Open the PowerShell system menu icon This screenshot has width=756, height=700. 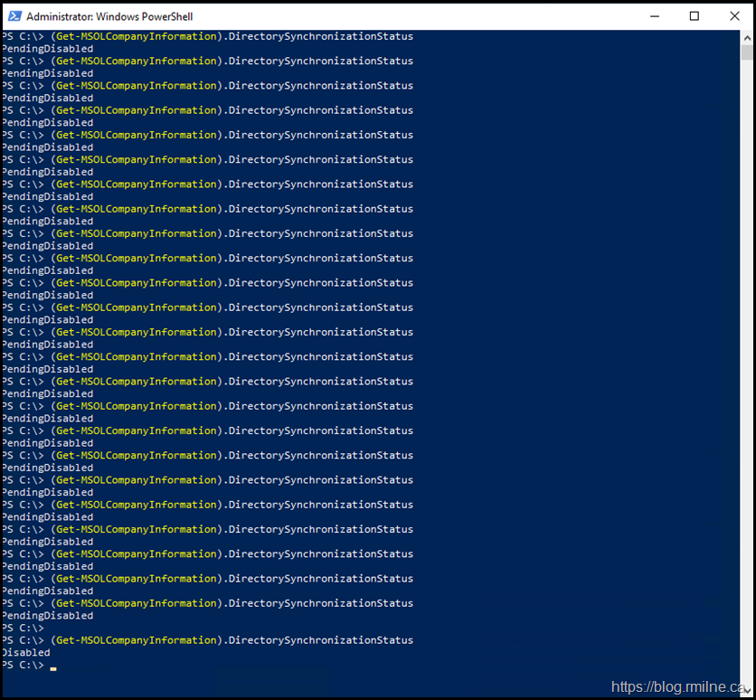14,16
